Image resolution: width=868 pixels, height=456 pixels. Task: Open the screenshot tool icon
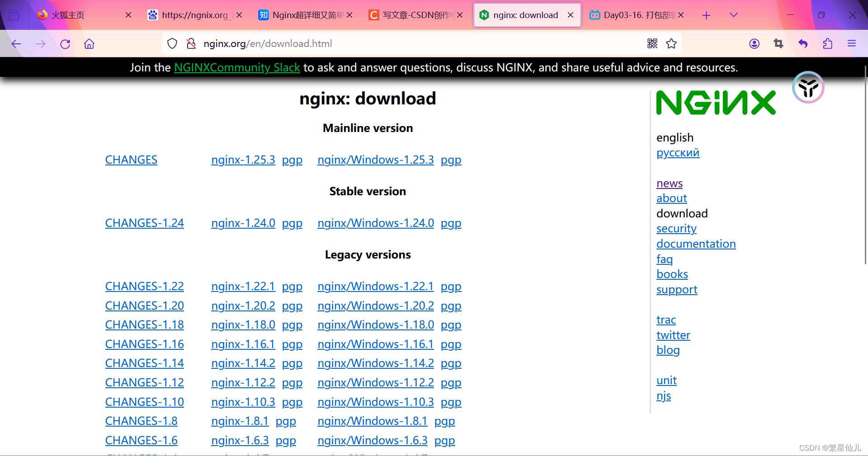[x=778, y=43]
